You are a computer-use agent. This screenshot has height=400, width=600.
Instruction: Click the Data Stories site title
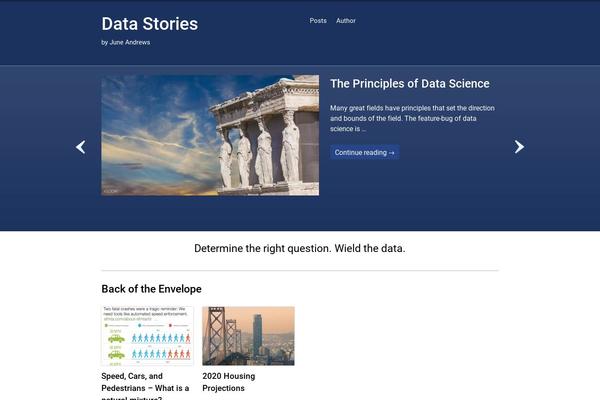click(150, 24)
